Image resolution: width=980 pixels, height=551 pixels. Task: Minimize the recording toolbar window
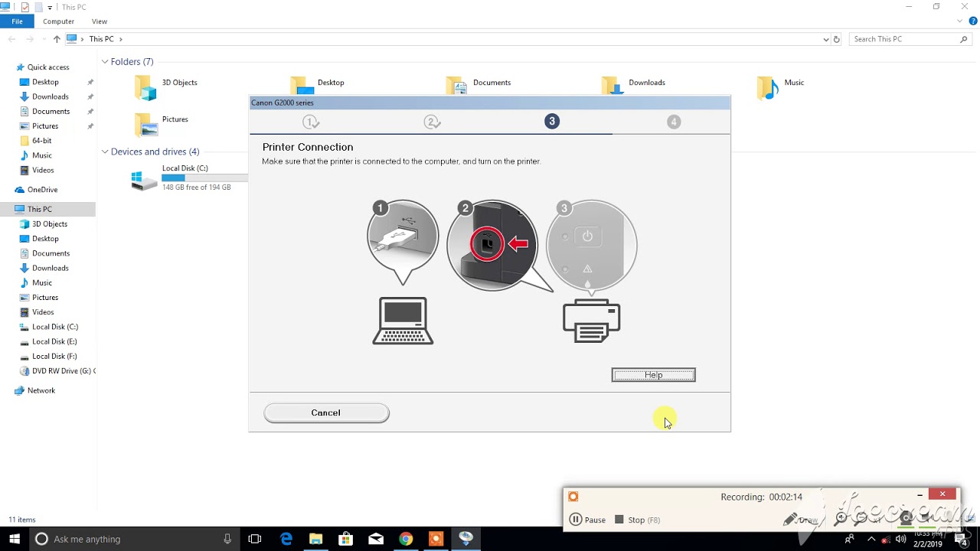(920, 495)
